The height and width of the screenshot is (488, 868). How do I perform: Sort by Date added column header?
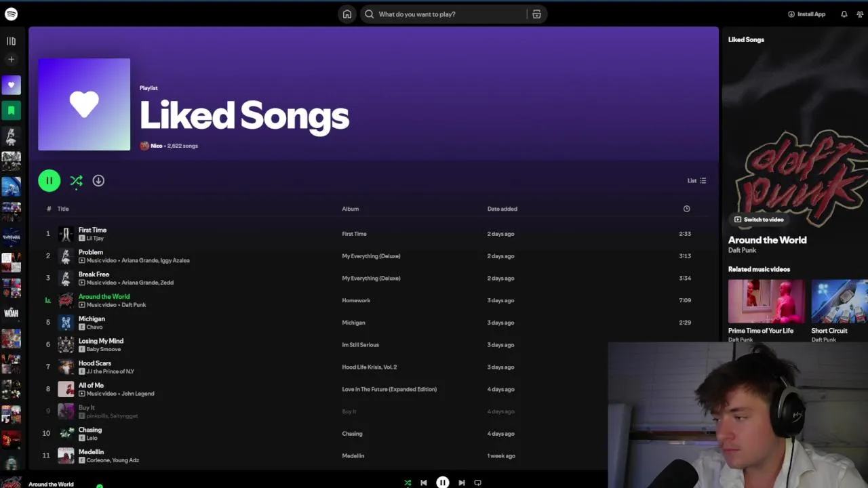(502, 209)
